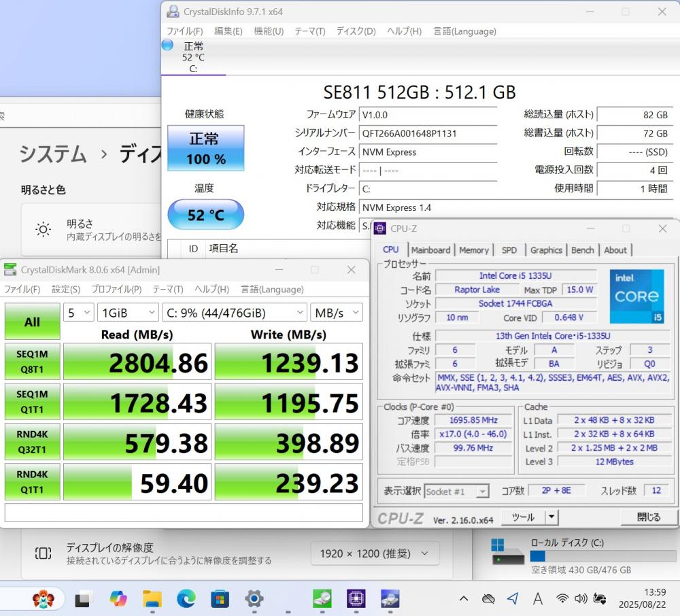Image resolution: width=680 pixels, height=616 pixels.
Task: Open プロファイル(P) menu in CrystalDiskMark
Action: [x=116, y=290]
